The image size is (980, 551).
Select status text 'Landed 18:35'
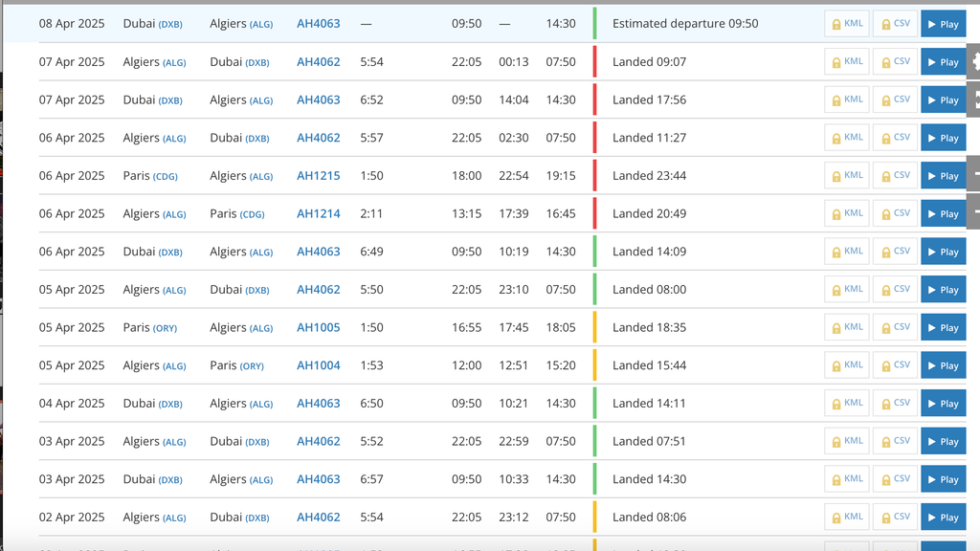pos(650,327)
